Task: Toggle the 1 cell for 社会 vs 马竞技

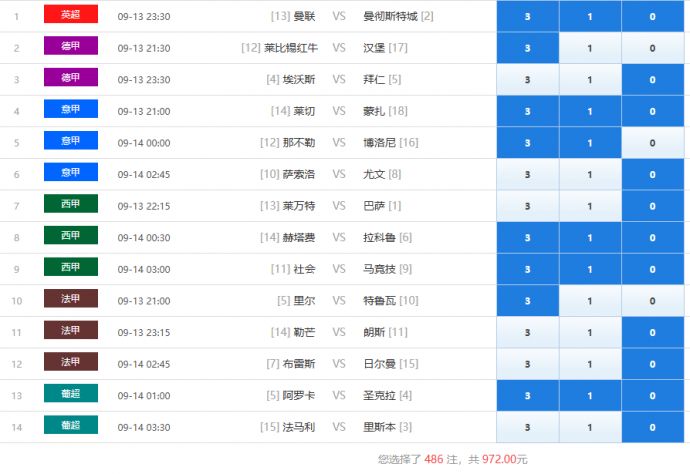Action: coord(590,269)
